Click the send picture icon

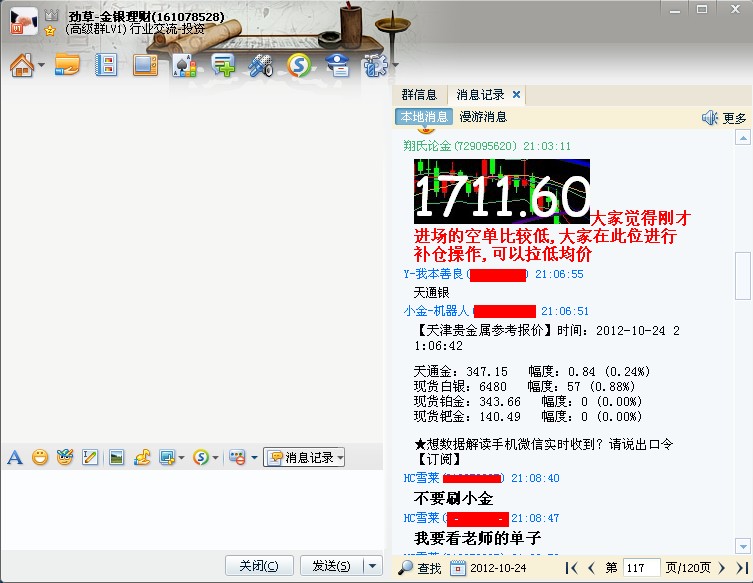117,457
